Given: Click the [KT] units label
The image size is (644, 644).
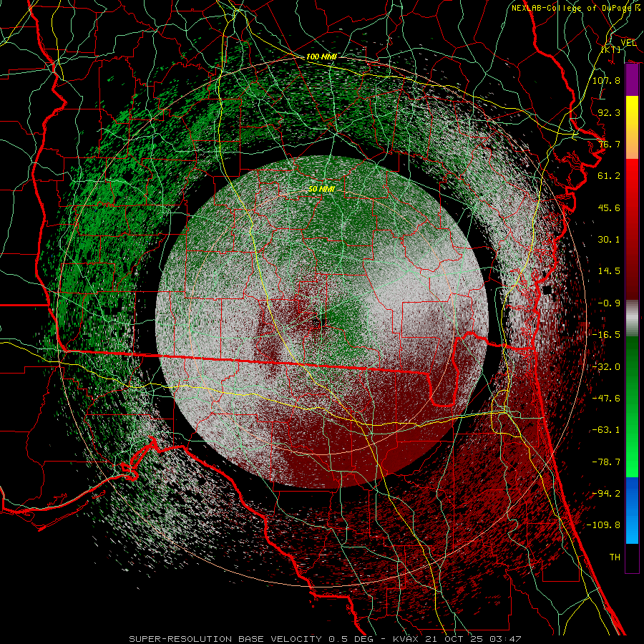Looking at the screenshot, I should 611,49.
